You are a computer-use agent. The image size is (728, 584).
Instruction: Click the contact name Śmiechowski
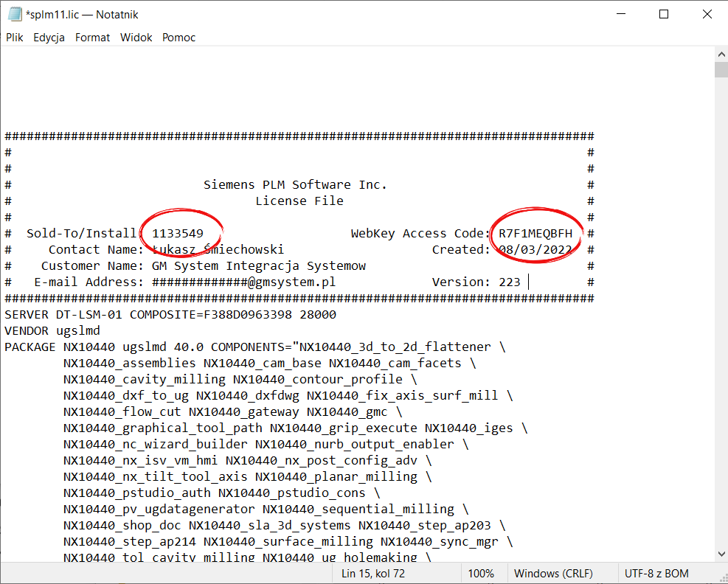coord(243,250)
